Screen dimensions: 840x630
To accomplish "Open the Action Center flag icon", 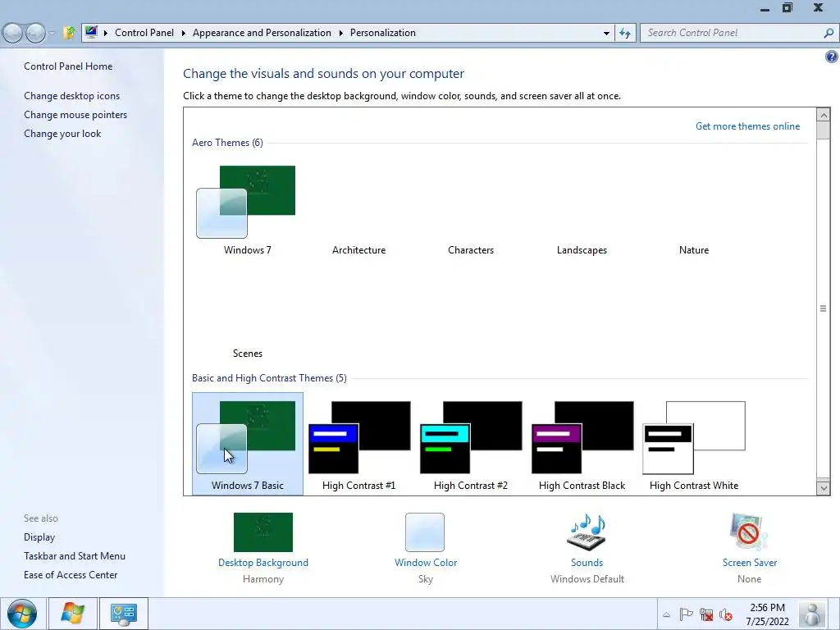I will coord(686,614).
